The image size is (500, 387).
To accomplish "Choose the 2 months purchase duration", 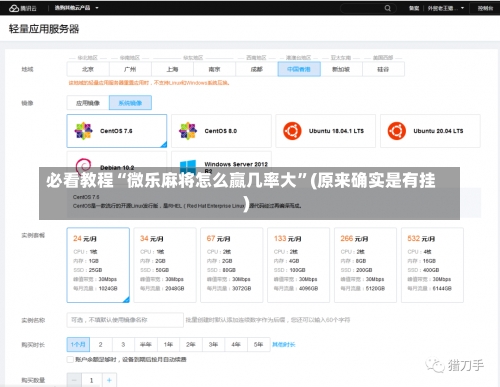I will pos(101,344).
